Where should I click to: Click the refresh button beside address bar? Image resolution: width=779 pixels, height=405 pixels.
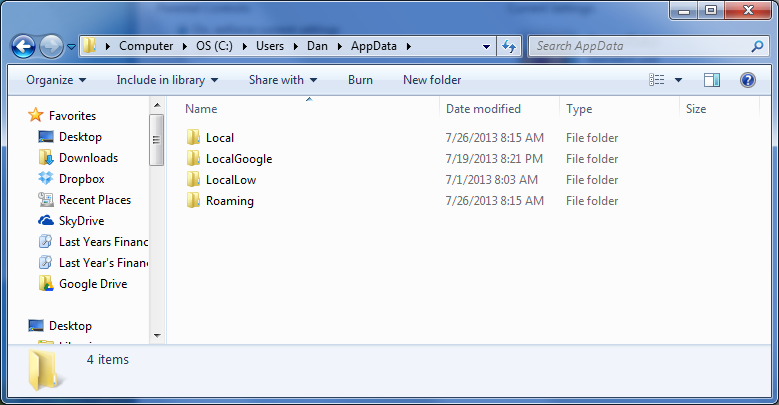tap(509, 46)
